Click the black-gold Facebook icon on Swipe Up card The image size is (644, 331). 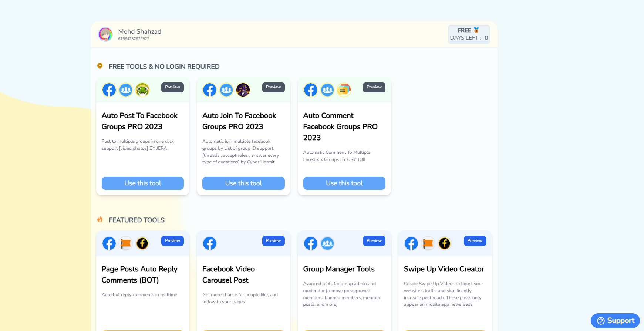pos(445,243)
